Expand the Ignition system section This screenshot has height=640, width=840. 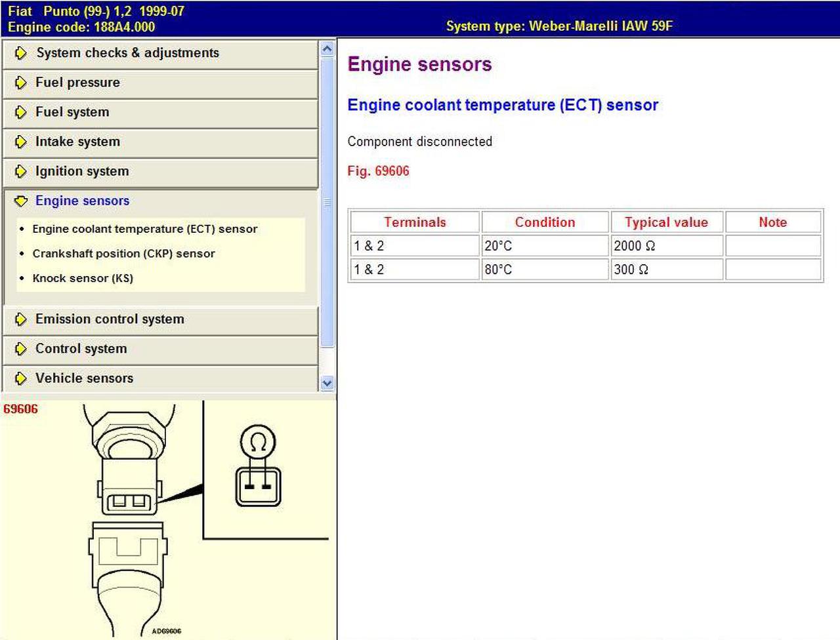click(160, 171)
